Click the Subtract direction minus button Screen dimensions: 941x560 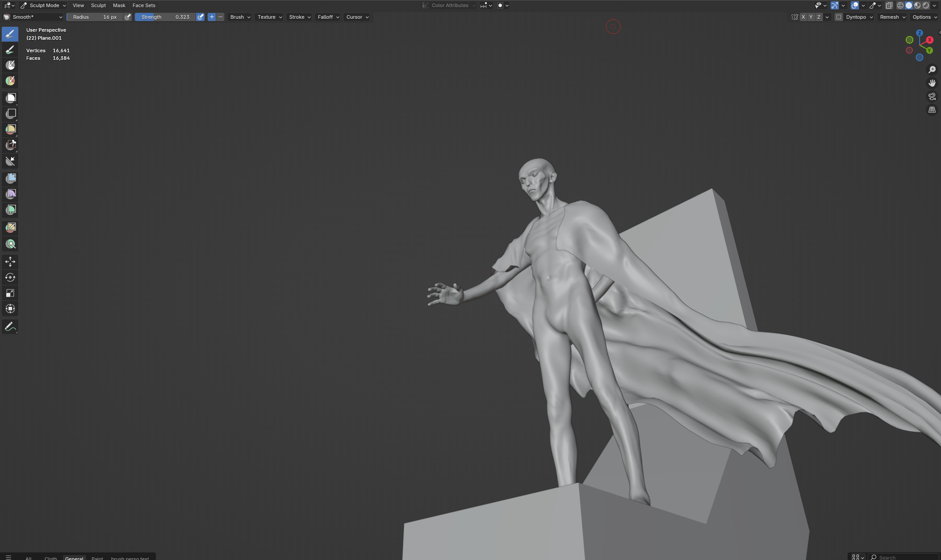[220, 17]
